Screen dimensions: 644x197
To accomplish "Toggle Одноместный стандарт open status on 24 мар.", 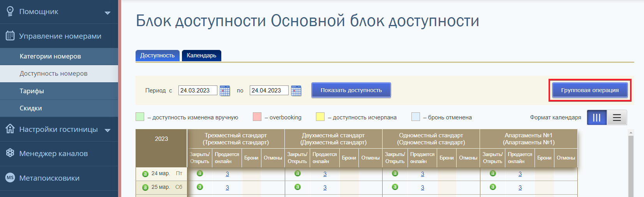I will pos(395,173).
